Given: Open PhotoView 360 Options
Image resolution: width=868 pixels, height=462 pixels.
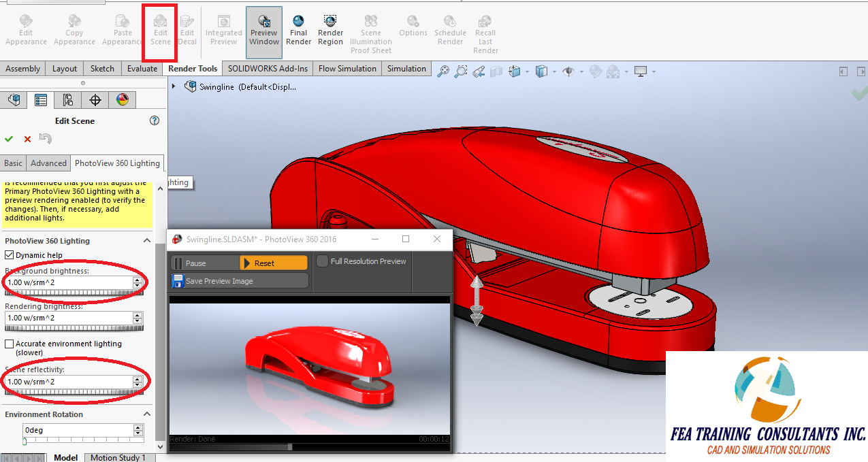Looking at the screenshot, I should [x=413, y=30].
